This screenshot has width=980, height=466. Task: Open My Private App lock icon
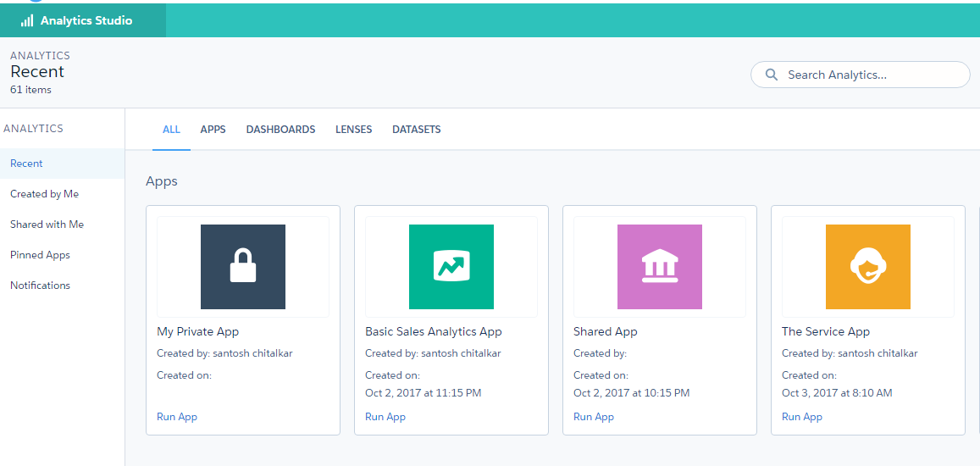pyautogui.click(x=243, y=267)
